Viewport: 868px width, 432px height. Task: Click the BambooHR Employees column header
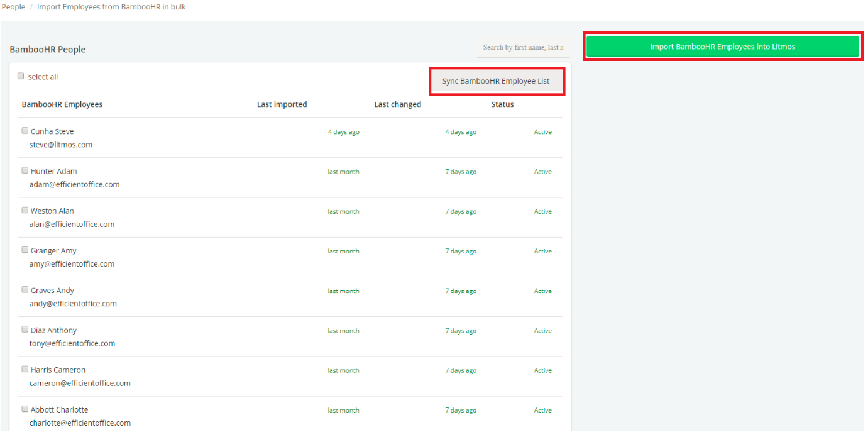[x=62, y=104]
